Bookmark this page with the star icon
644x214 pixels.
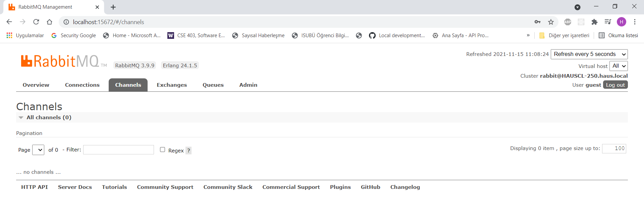(x=551, y=22)
